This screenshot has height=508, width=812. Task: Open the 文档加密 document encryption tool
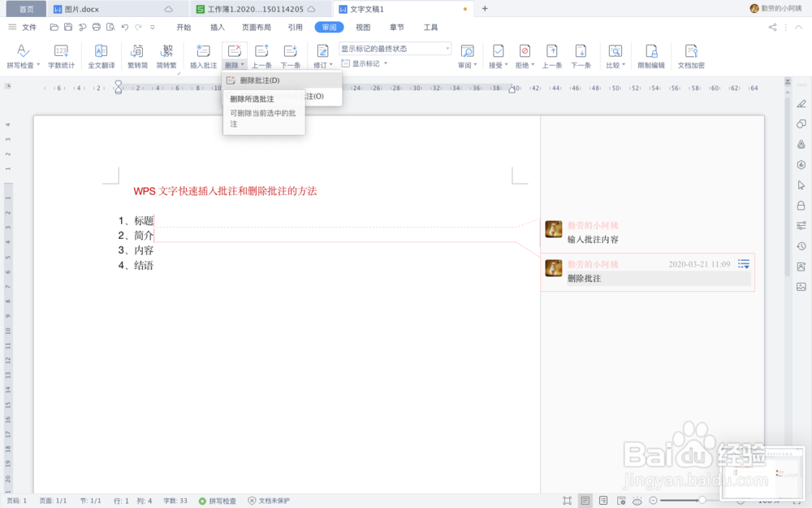[x=691, y=54]
